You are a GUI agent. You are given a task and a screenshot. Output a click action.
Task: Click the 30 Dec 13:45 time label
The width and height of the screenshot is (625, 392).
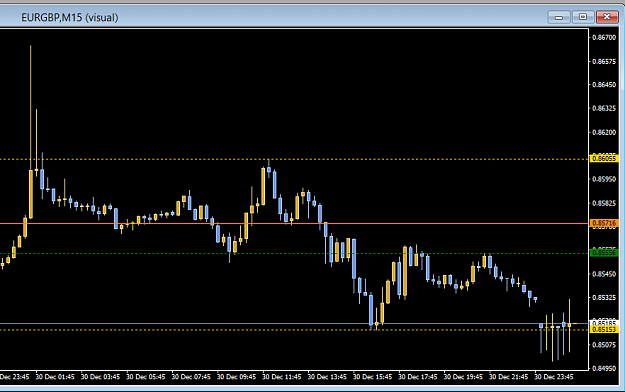pos(327,376)
